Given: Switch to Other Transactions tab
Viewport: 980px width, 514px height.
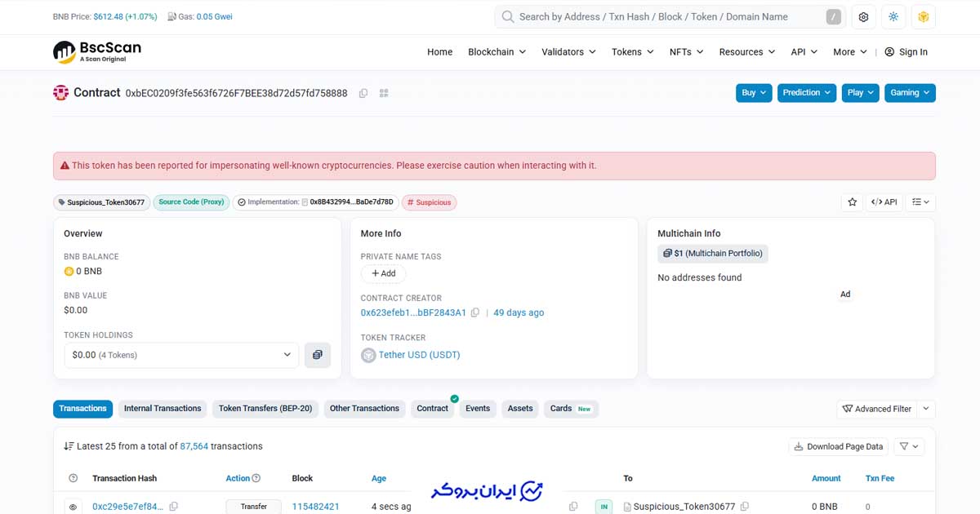Looking at the screenshot, I should point(364,409).
